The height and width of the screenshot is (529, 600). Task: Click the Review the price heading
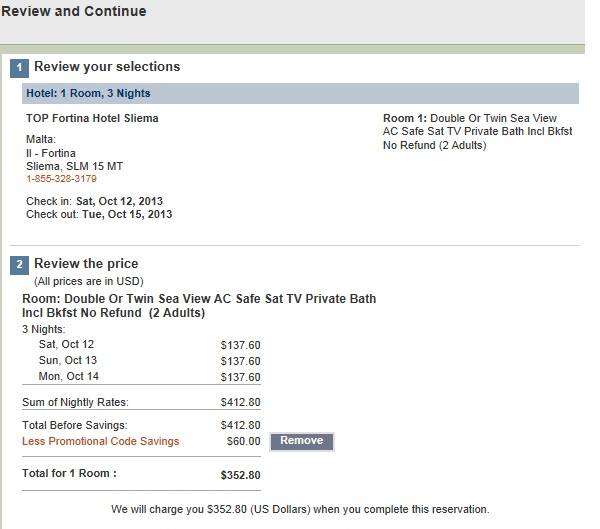point(86,264)
